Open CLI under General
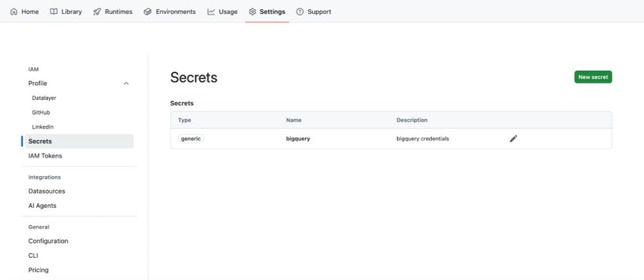The height and width of the screenshot is (280, 644). [x=33, y=256]
